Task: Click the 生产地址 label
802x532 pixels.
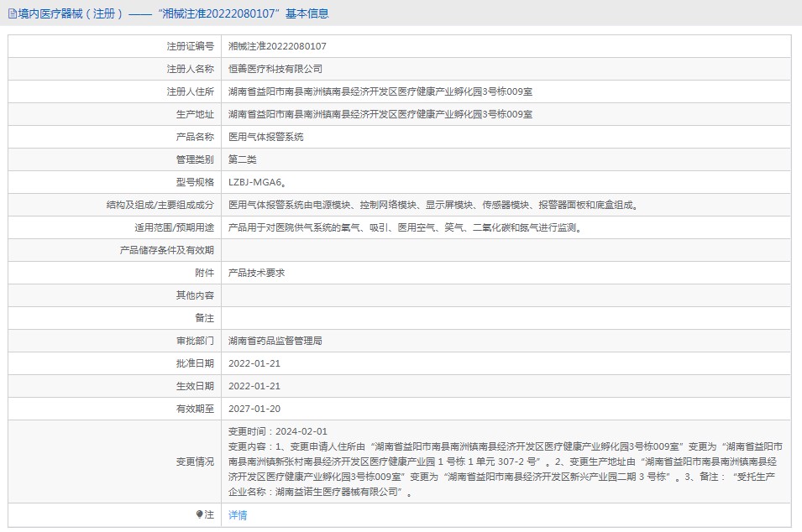Action: [x=195, y=114]
